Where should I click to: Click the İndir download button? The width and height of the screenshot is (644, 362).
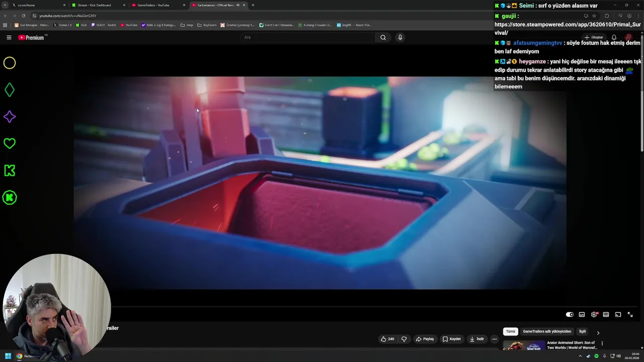coord(477,339)
